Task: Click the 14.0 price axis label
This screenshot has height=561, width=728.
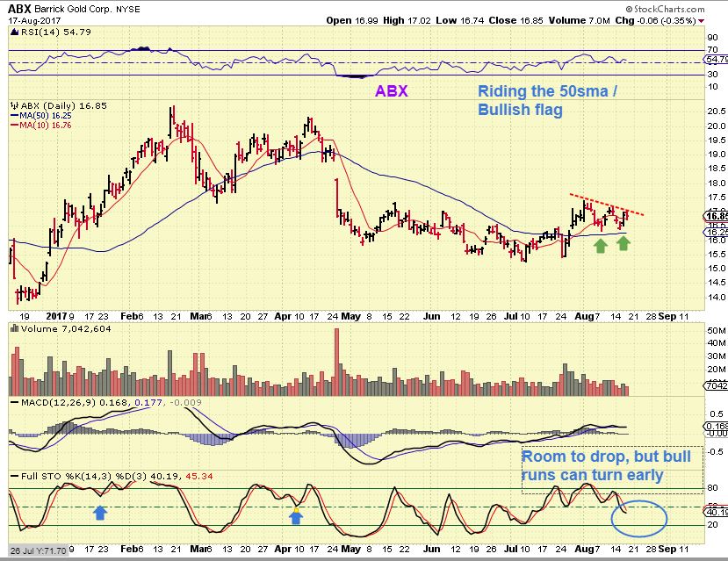Action: pyautogui.click(x=717, y=298)
